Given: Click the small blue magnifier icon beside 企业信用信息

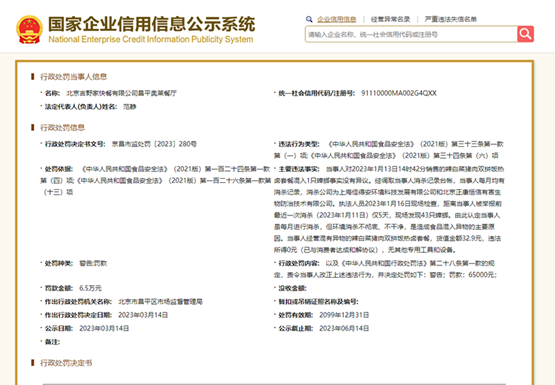Looking at the screenshot, I should click(x=309, y=19).
